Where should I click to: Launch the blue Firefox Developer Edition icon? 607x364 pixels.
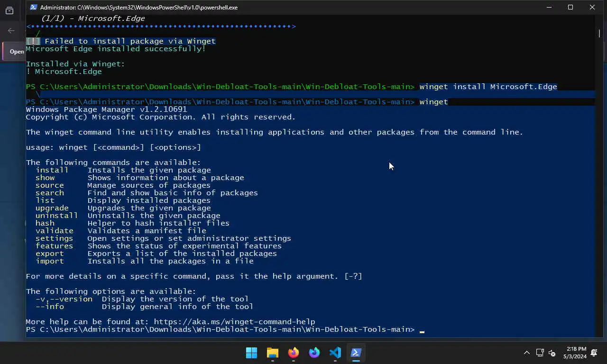pyautogui.click(x=314, y=353)
